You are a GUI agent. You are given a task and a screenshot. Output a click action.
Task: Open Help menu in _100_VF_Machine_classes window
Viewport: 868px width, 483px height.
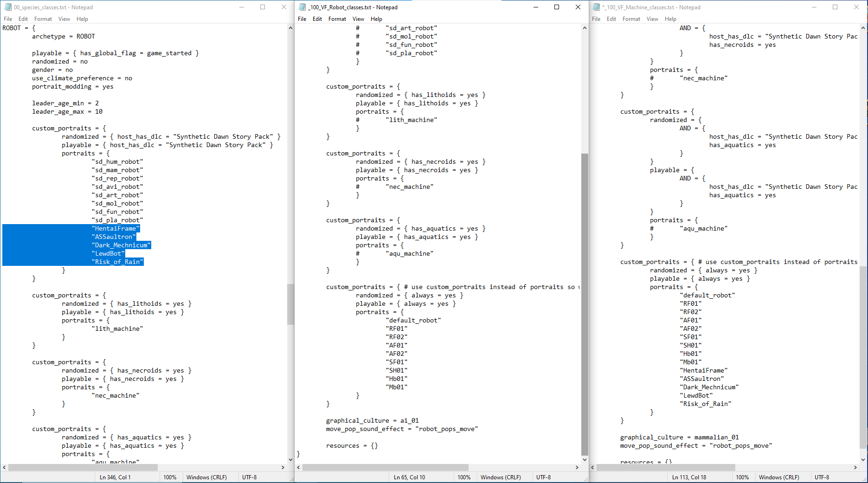coord(670,19)
